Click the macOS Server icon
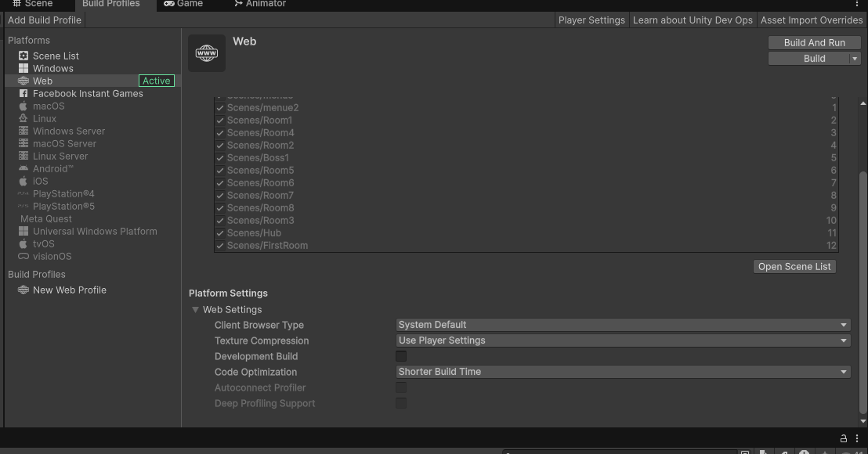Screen dimensions: 868x454 pyautogui.click(x=24, y=144)
